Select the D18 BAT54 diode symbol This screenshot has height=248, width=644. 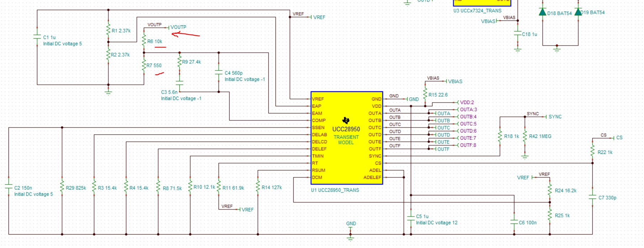pyautogui.click(x=543, y=12)
